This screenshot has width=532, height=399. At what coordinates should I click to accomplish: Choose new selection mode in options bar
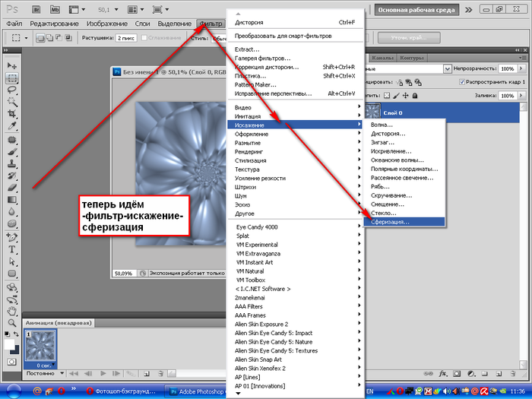click(40, 38)
